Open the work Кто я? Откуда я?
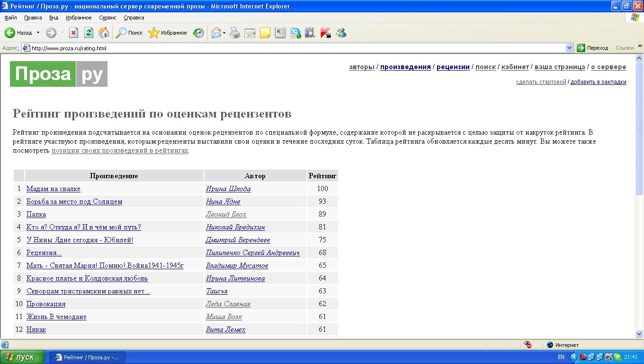The width and height of the screenshot is (644, 364). [x=84, y=227]
